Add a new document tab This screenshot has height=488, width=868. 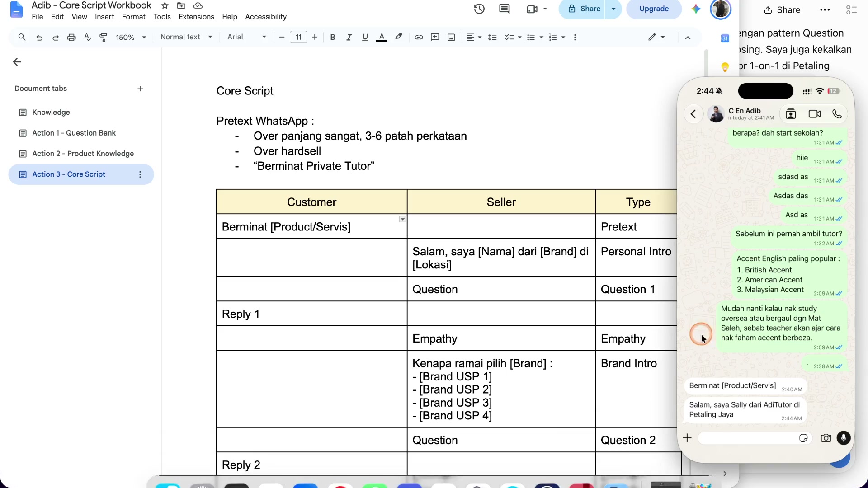click(140, 89)
